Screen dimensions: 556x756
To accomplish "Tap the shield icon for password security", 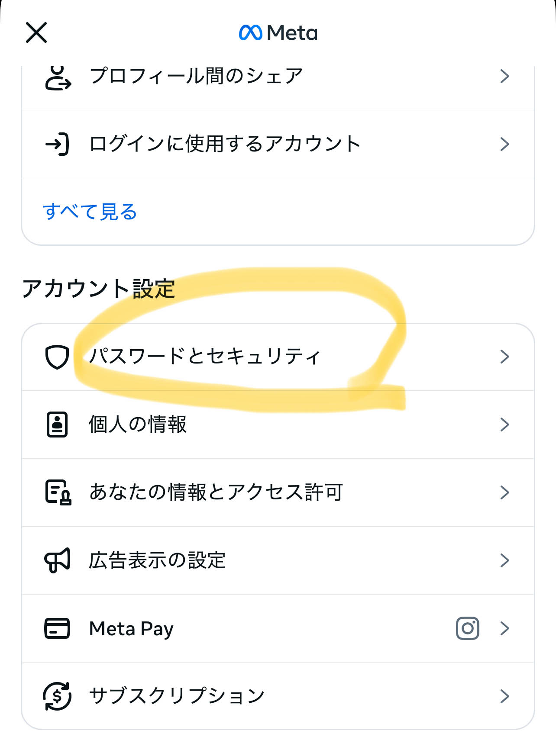I will click(x=57, y=357).
